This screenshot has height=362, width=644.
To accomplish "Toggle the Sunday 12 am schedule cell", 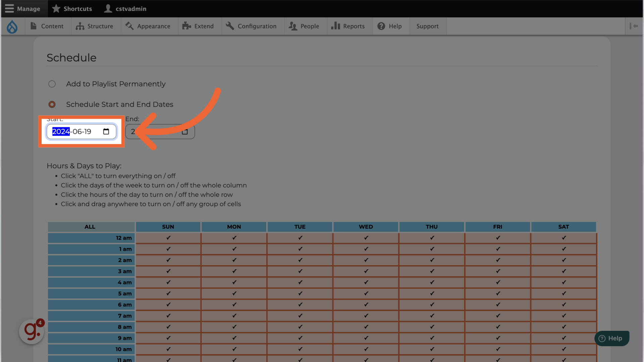I will point(168,238).
